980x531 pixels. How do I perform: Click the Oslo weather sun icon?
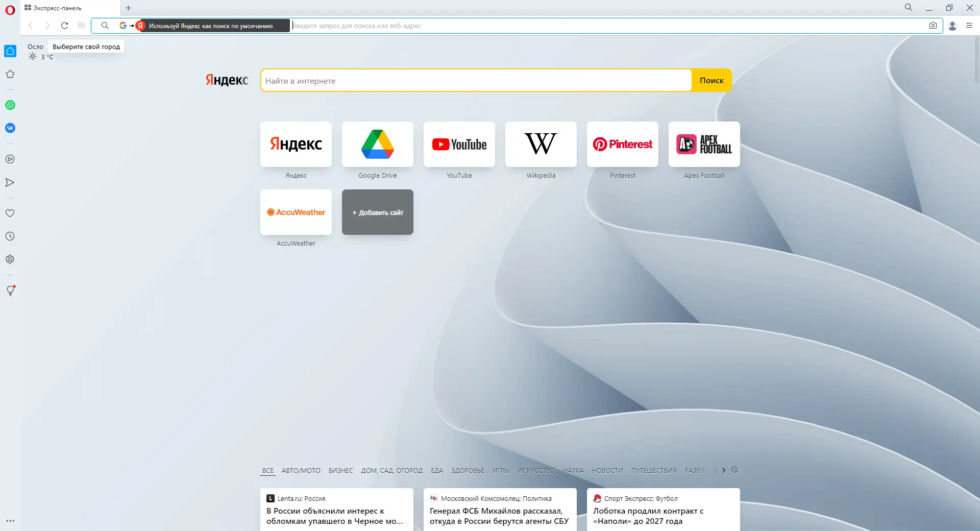point(33,57)
